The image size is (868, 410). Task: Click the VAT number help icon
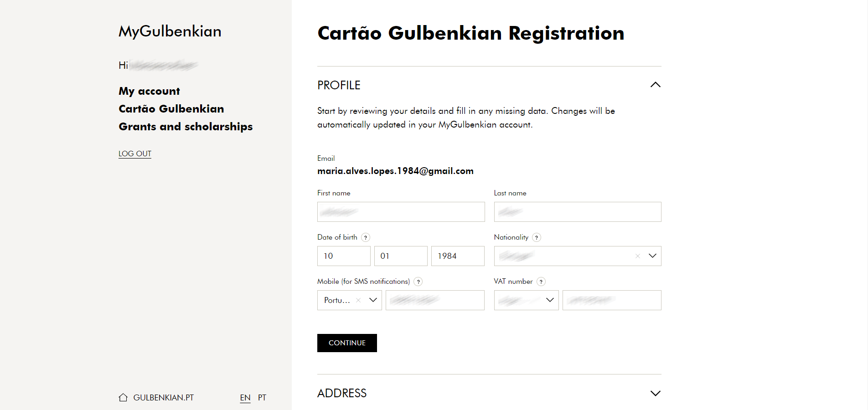[541, 282]
